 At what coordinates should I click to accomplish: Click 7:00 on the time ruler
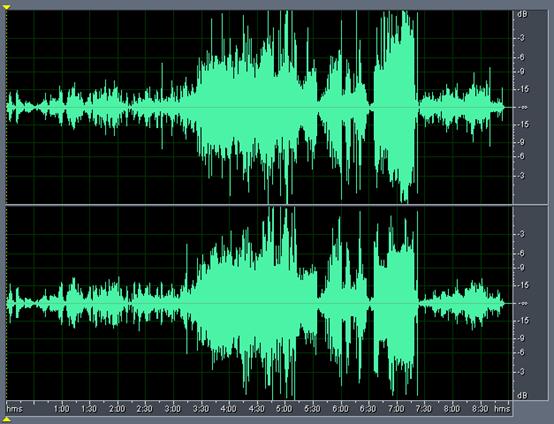point(396,409)
